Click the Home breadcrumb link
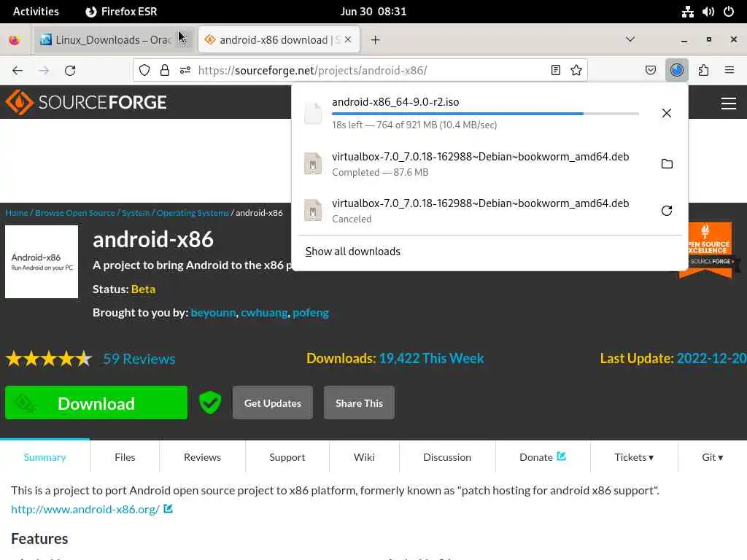Screen dimensions: 747x560 [17, 213]
